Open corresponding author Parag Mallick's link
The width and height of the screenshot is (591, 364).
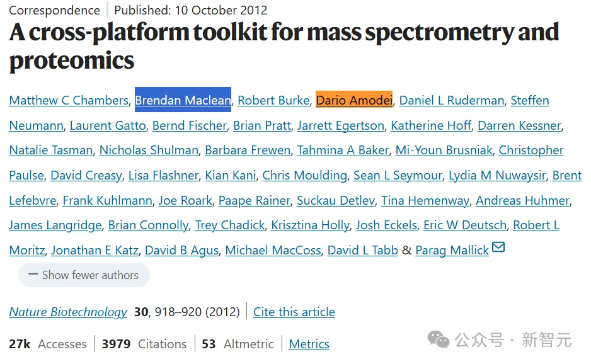tap(452, 251)
